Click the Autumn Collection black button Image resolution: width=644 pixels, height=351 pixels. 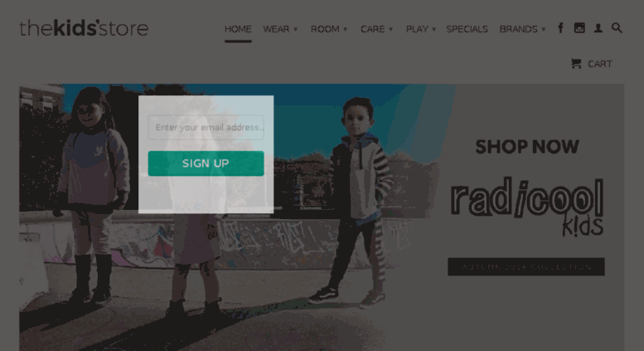[526, 266]
